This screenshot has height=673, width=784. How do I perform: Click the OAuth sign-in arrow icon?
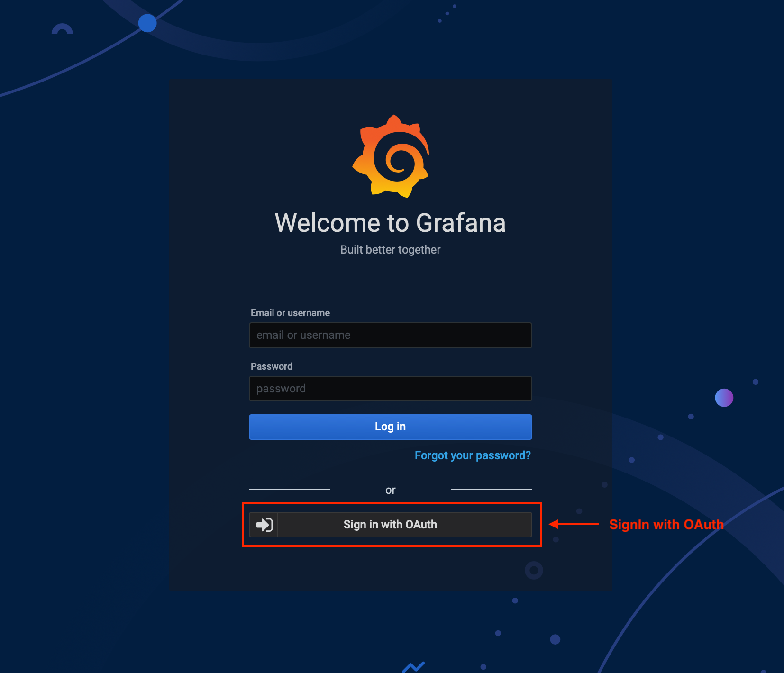(x=264, y=525)
